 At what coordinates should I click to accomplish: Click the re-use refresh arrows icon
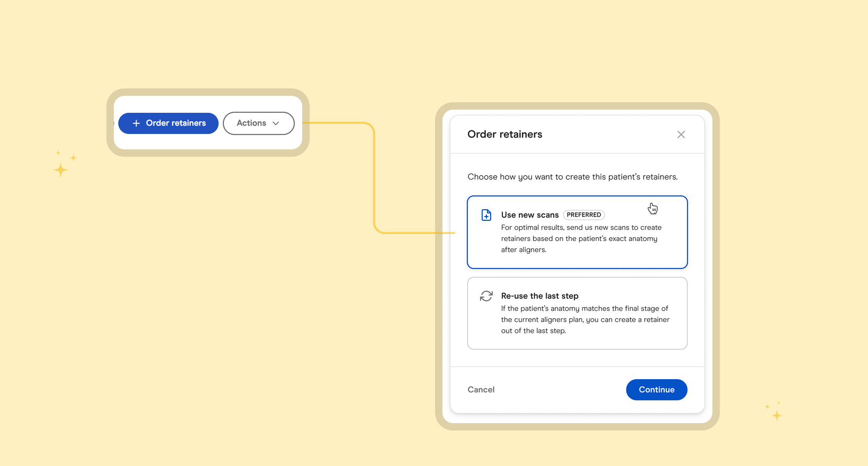[x=486, y=296]
